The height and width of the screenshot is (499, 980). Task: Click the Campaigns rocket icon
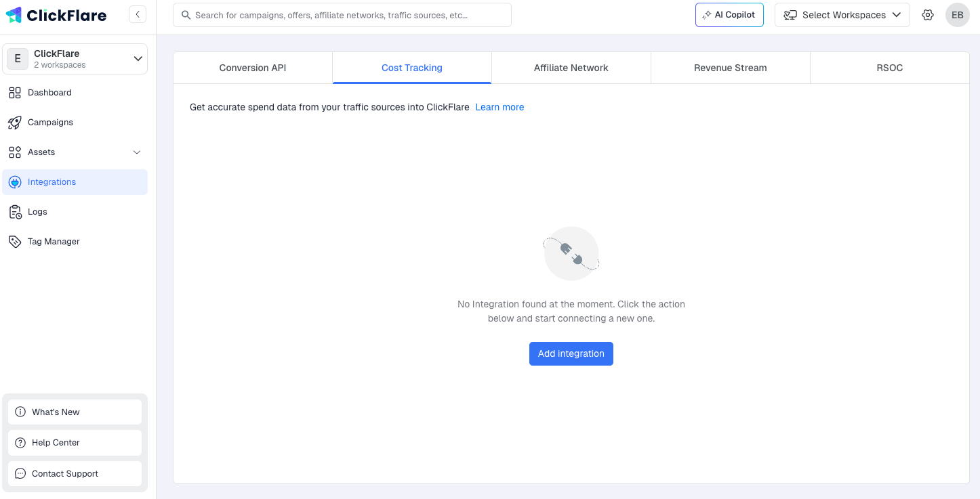15,123
